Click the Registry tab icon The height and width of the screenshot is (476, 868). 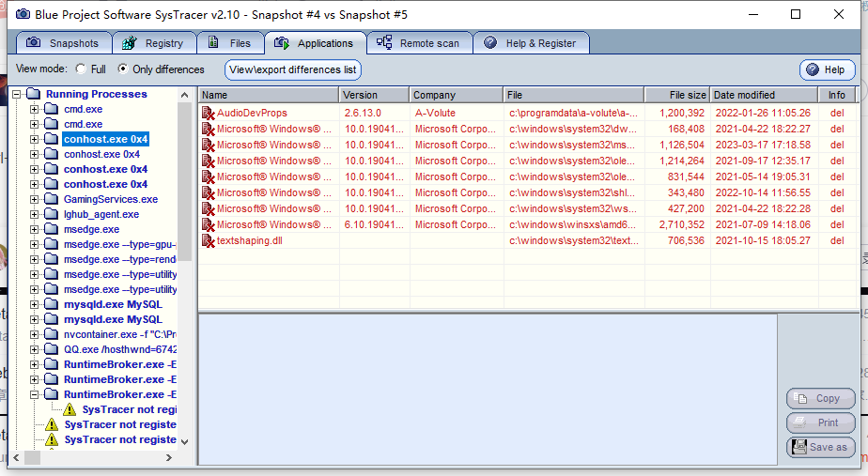click(130, 42)
